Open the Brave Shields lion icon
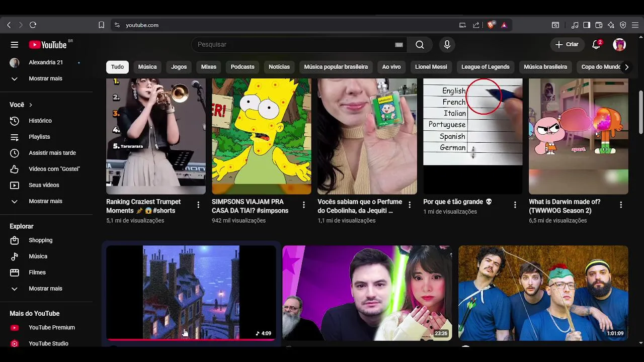Screen dimensions: 644x362 pyautogui.click(x=491, y=25)
